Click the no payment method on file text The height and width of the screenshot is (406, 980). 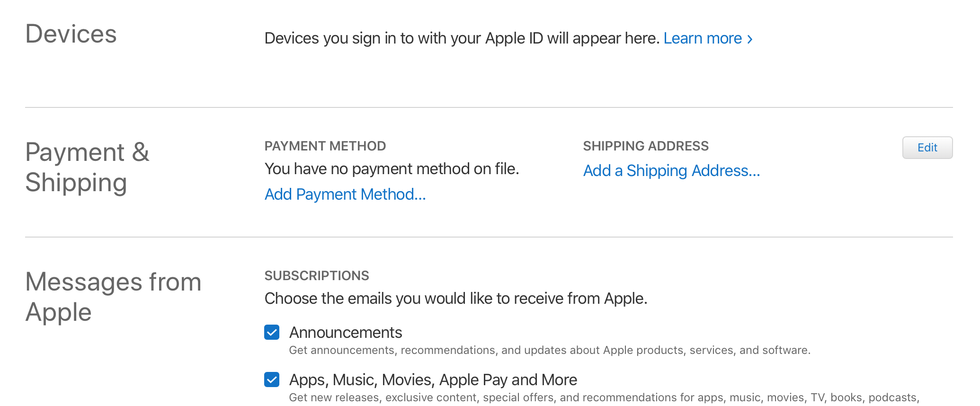tap(392, 169)
